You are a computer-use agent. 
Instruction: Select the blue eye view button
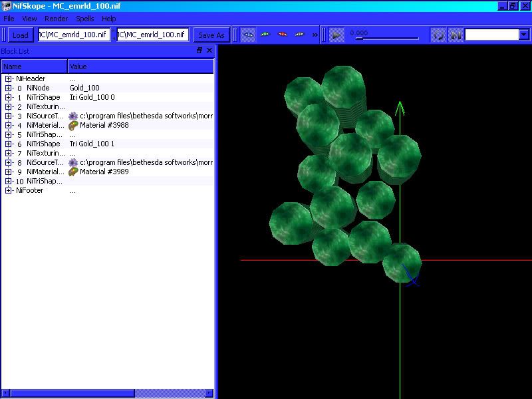pyautogui.click(x=248, y=35)
